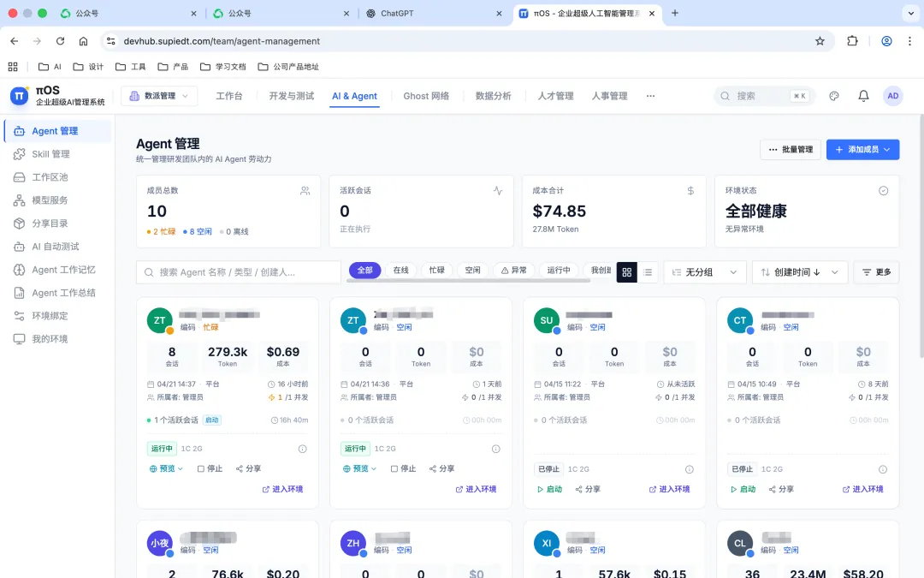The image size is (924, 578).
Task: Click the 成本合计 dollar icon
Action: pos(690,190)
